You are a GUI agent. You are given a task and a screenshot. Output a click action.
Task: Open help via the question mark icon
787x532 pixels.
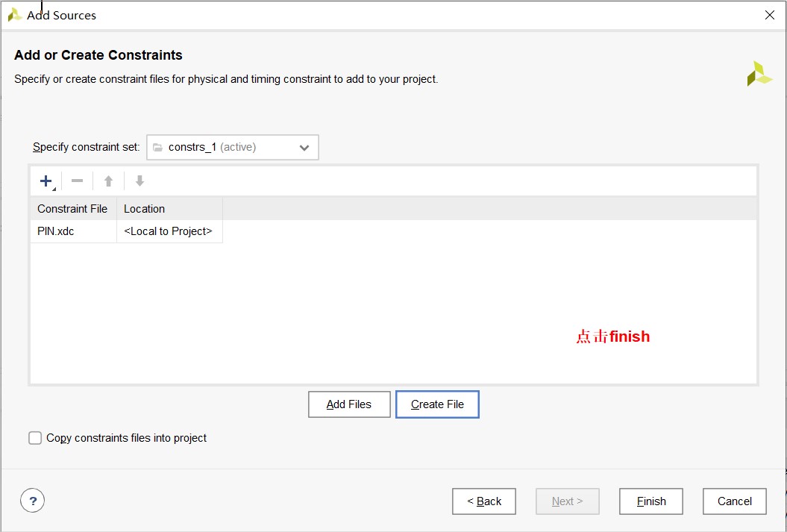pos(33,501)
